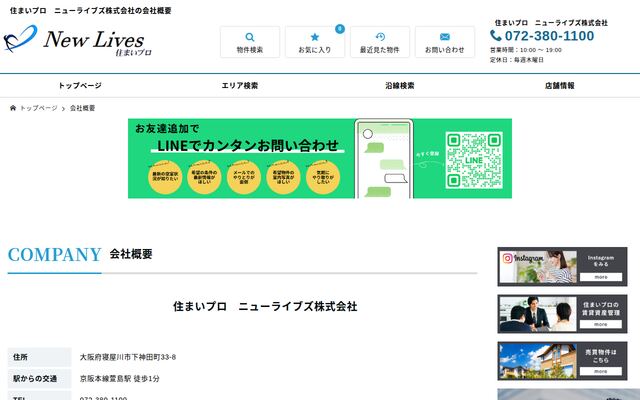The width and height of the screenshot is (640, 400).
Task: Open the Instagram sidebar banner
Action: 562,267
